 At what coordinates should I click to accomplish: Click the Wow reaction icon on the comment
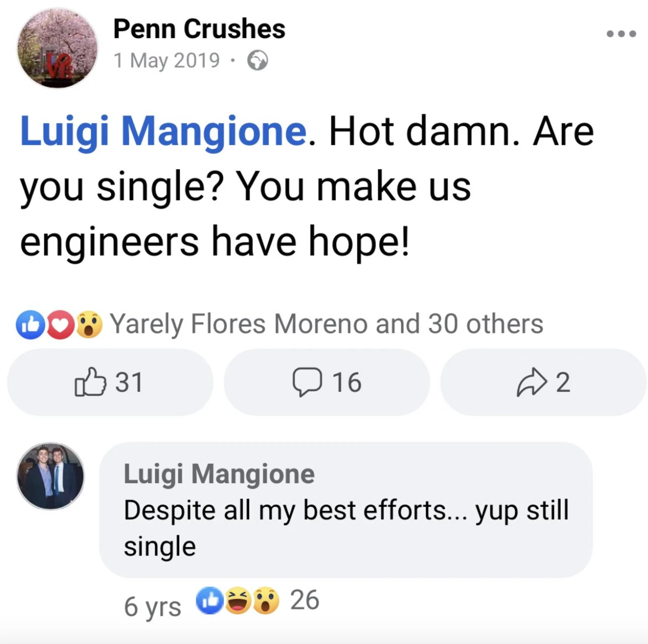[x=266, y=600]
